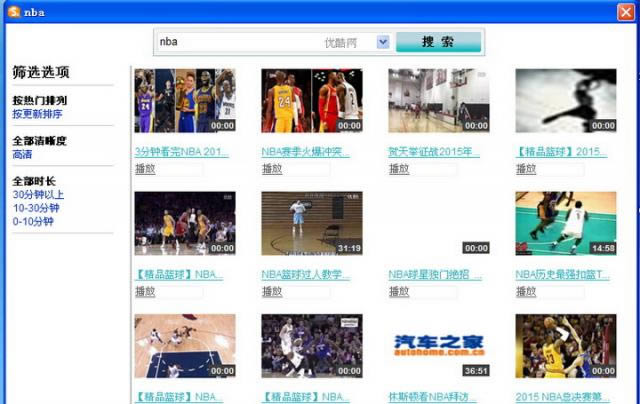Image resolution: width=640 pixels, height=404 pixels.
Task: Filter by 高清 video quality
Action: pyautogui.click(x=22, y=155)
